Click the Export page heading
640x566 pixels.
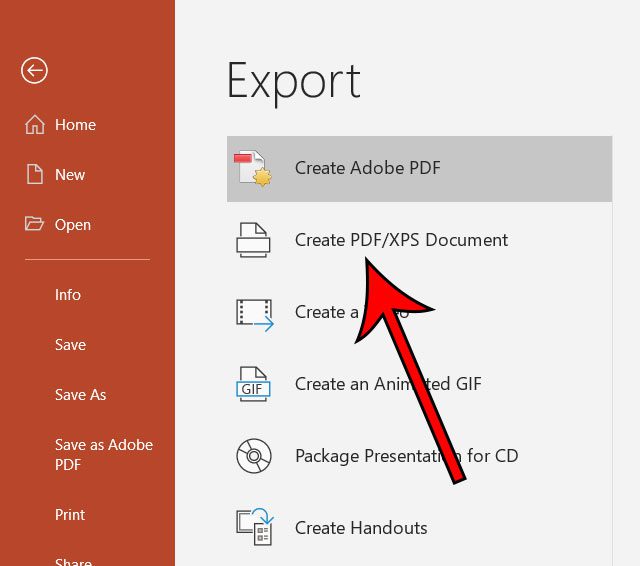(293, 83)
